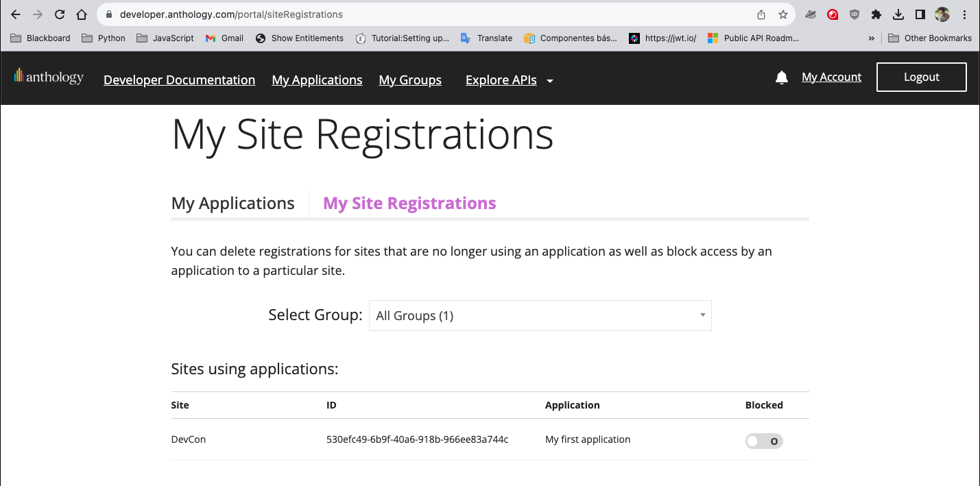
Task: Click the Blocked column header
Action: [x=764, y=405]
